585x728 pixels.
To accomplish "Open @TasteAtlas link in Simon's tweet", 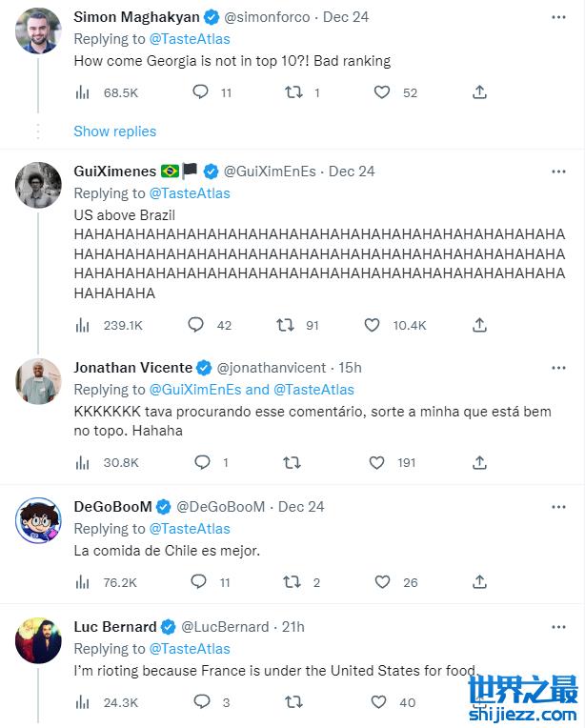I will [189, 39].
